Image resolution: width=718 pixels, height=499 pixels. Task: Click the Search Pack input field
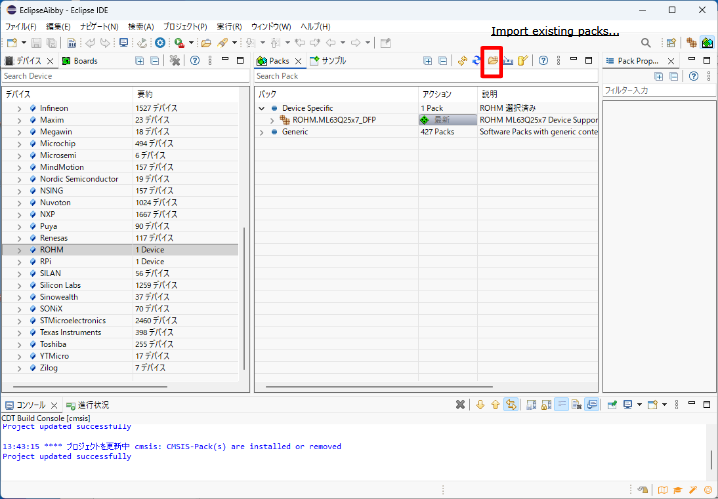click(426, 76)
